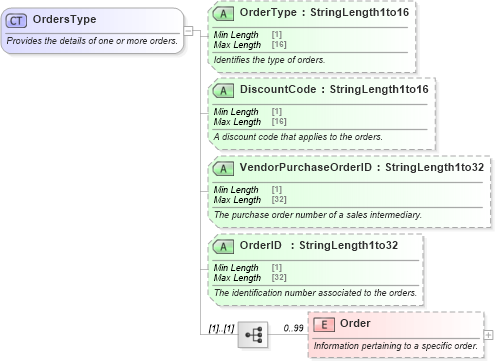Select VendorPurchaseOrderID : StringLength1to32 heading
Screen dimensions: 495x362
click(x=362, y=167)
